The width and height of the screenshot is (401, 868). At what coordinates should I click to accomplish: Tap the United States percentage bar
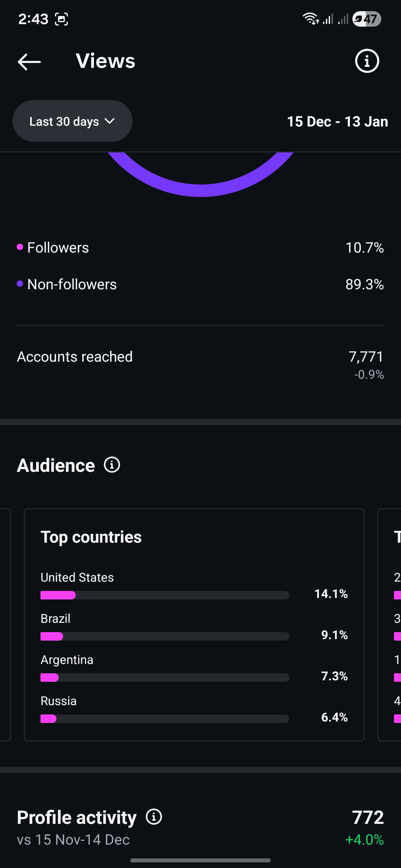pos(164,595)
